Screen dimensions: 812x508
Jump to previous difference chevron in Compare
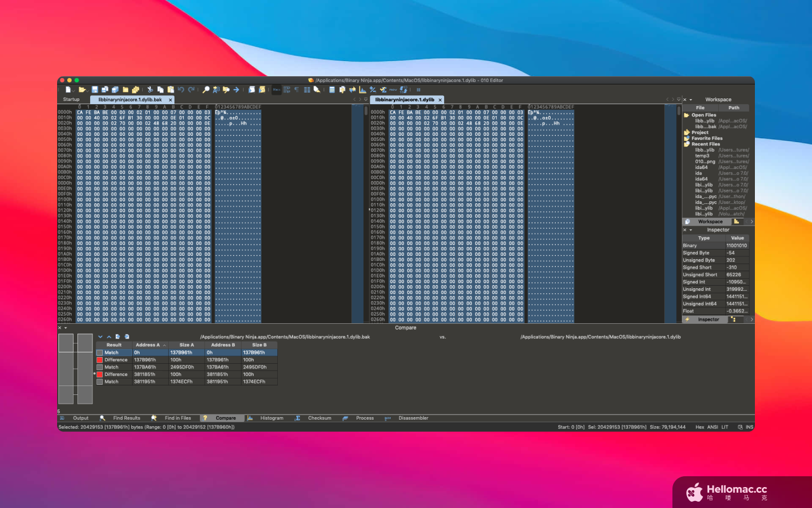tap(108, 337)
